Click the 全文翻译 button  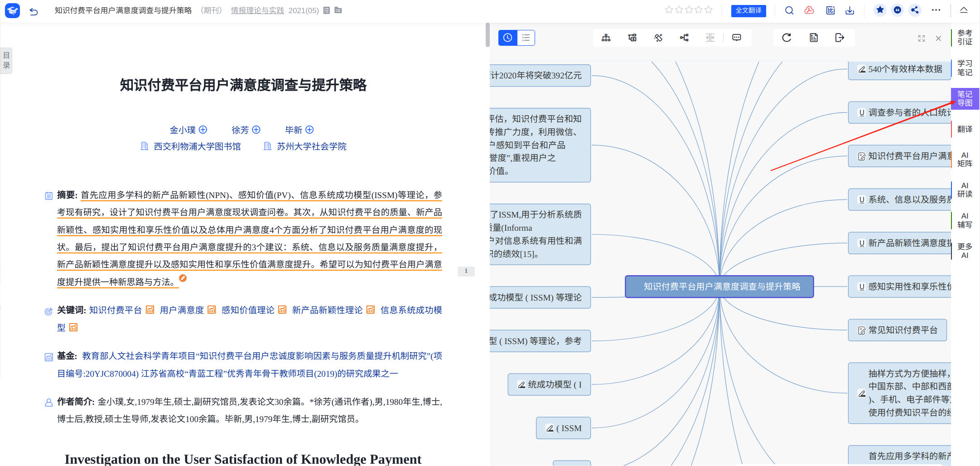748,10
